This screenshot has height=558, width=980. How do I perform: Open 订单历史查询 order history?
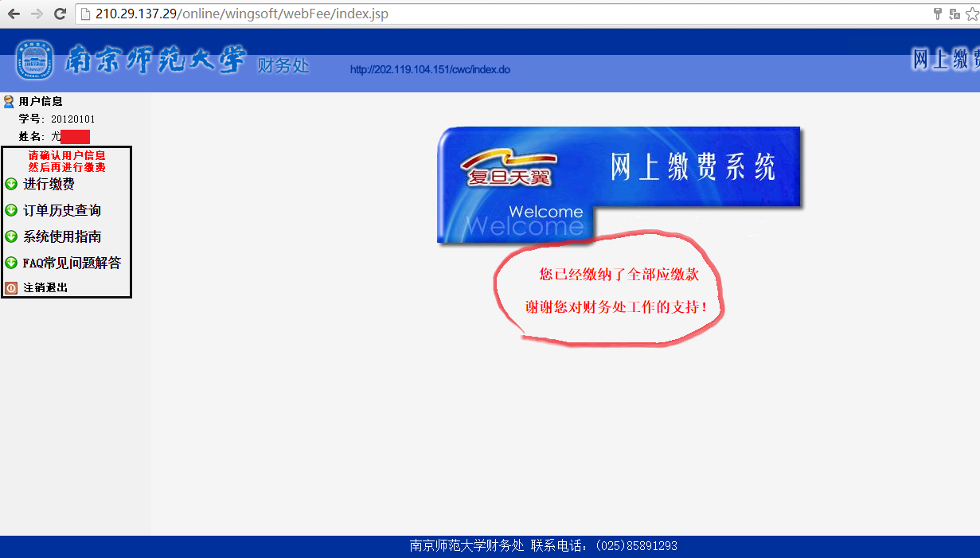point(62,211)
